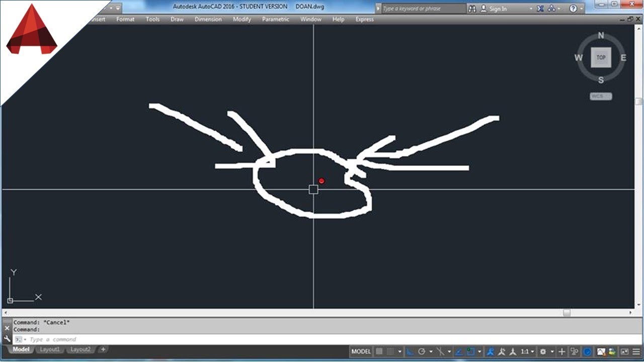Click the command line wrench customize icon
Screen dimensions: 644x362
click(7, 339)
